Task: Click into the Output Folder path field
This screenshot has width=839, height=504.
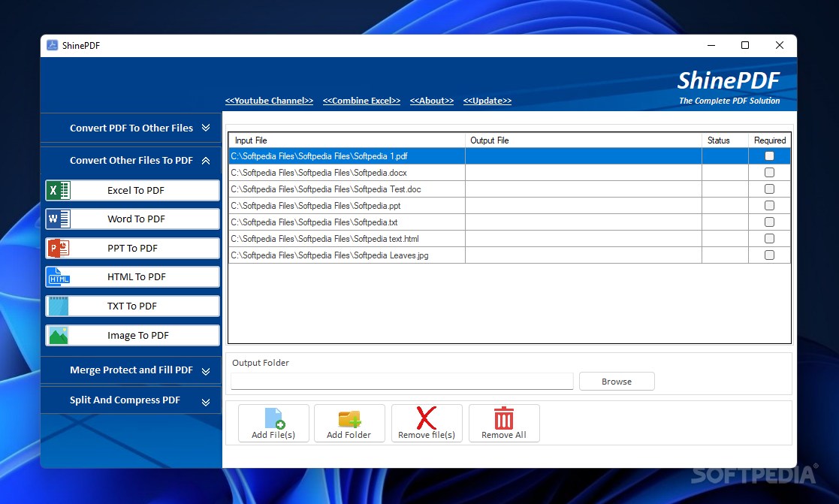Action: (402, 381)
